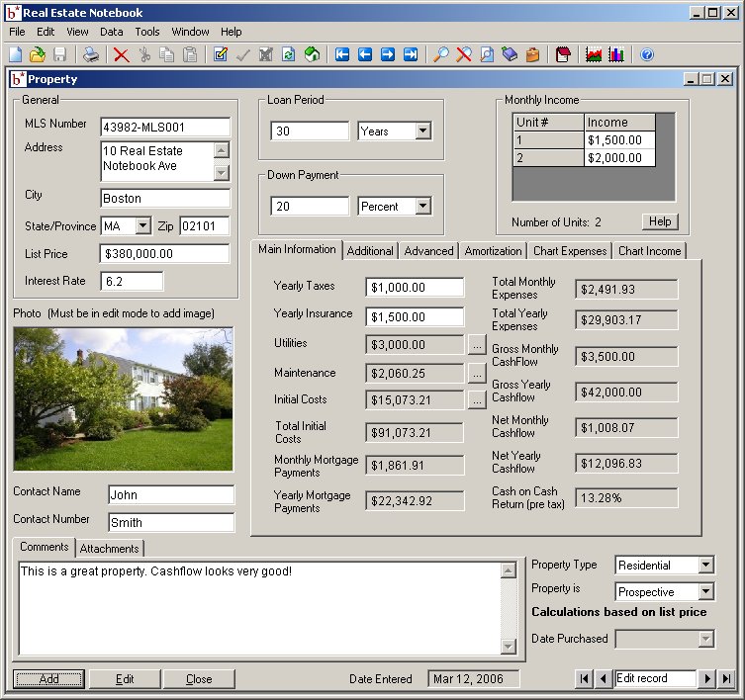Image resolution: width=745 pixels, height=700 pixels.
Task: Jump to first record using toolbar arrow
Action: (343, 55)
